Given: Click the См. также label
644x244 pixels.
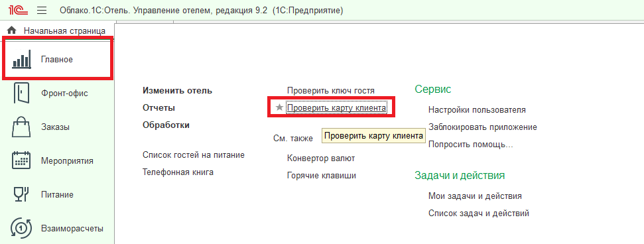Looking at the screenshot, I should point(293,139).
